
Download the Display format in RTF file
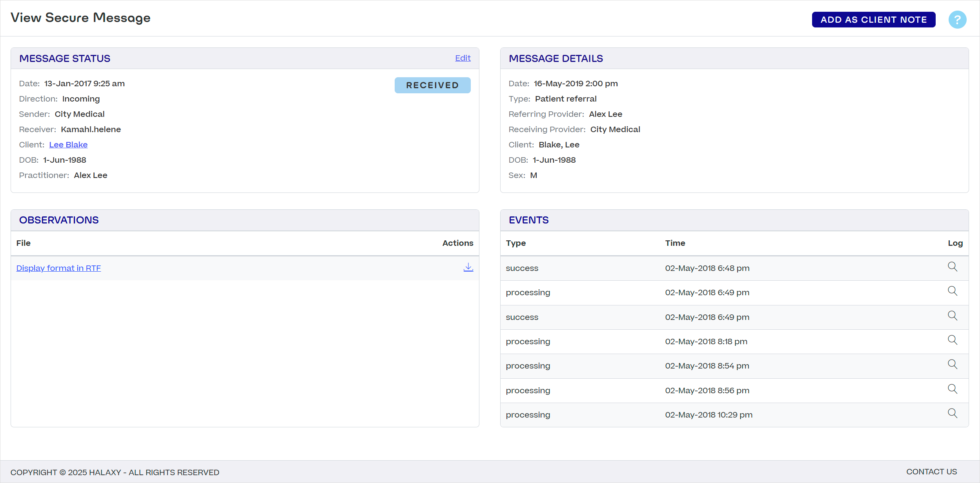click(x=468, y=267)
